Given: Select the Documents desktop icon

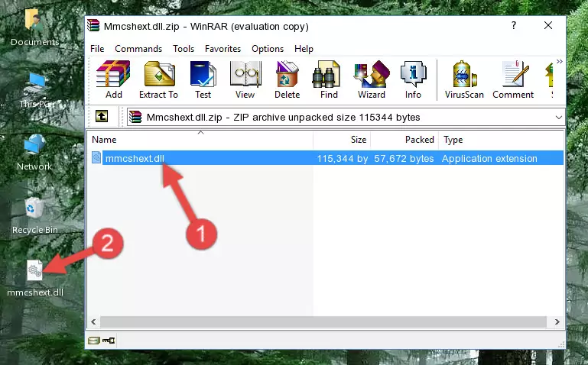Looking at the screenshot, I should click(34, 27).
